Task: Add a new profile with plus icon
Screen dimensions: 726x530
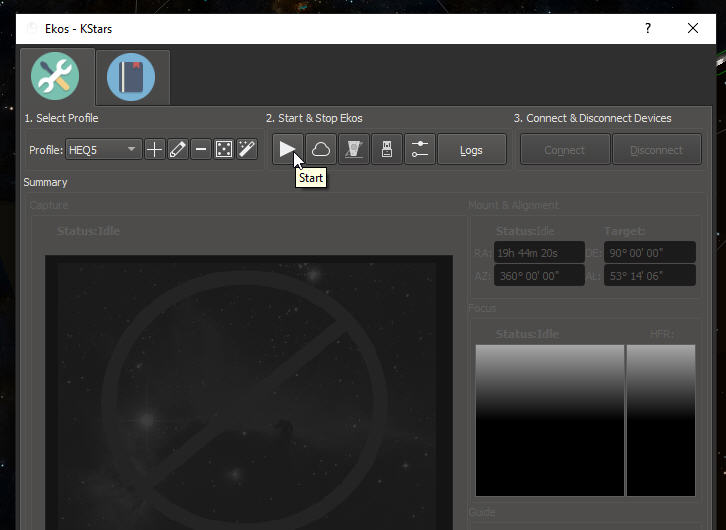Action: [155, 150]
